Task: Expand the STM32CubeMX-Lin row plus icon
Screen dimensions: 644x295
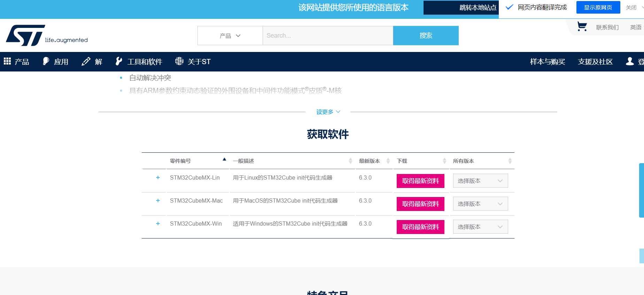Action: tap(158, 177)
